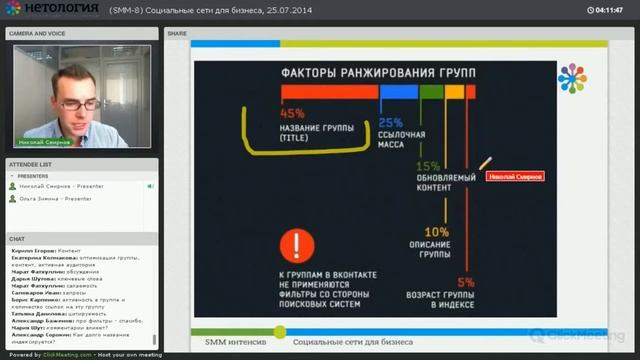Click the chat message from Мария Шут

click(60, 328)
